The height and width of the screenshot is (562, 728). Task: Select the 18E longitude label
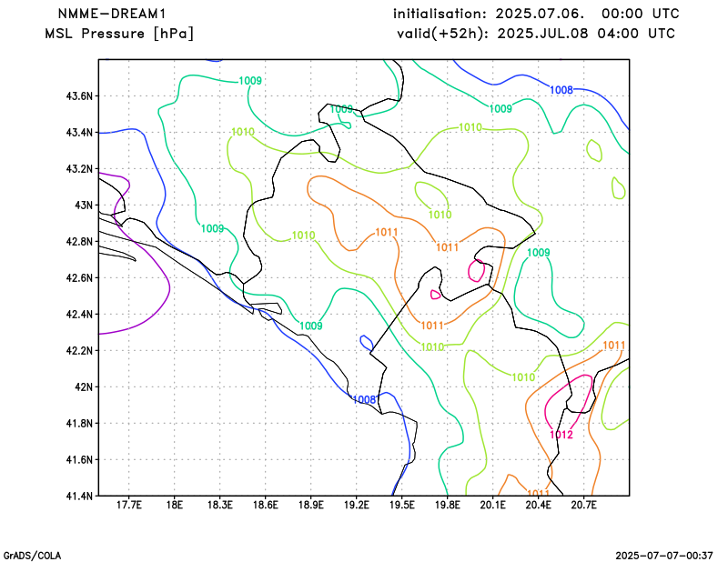174,506
